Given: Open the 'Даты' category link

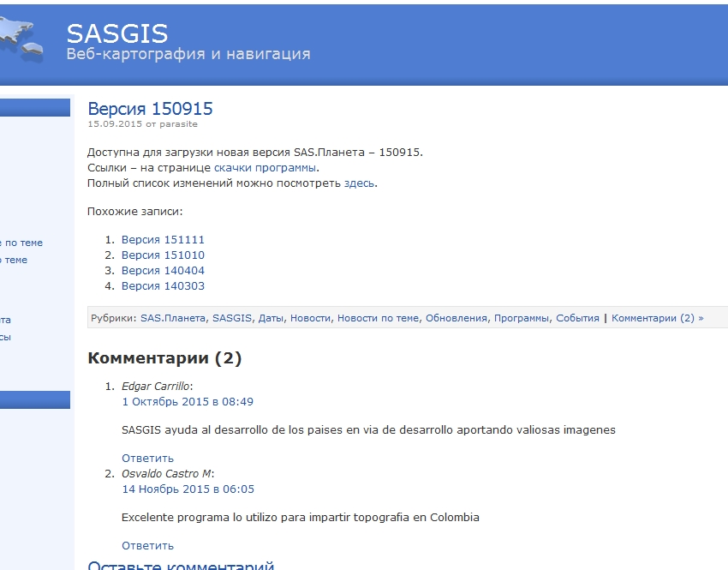Looking at the screenshot, I should click(271, 318).
